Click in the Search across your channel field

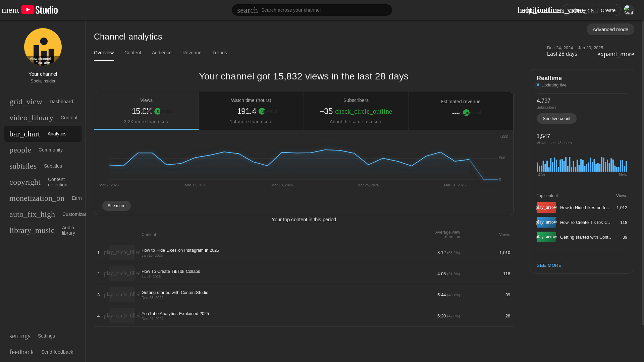coord(312,10)
